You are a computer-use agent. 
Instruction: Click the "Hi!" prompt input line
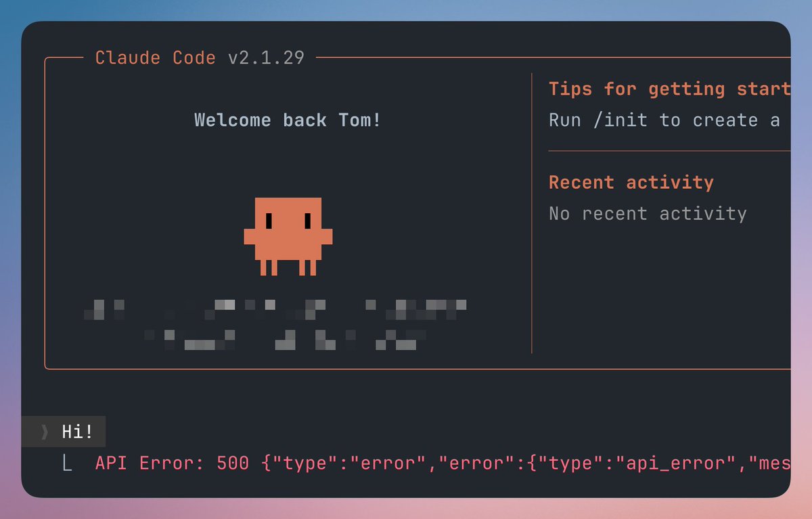pyautogui.click(x=64, y=432)
